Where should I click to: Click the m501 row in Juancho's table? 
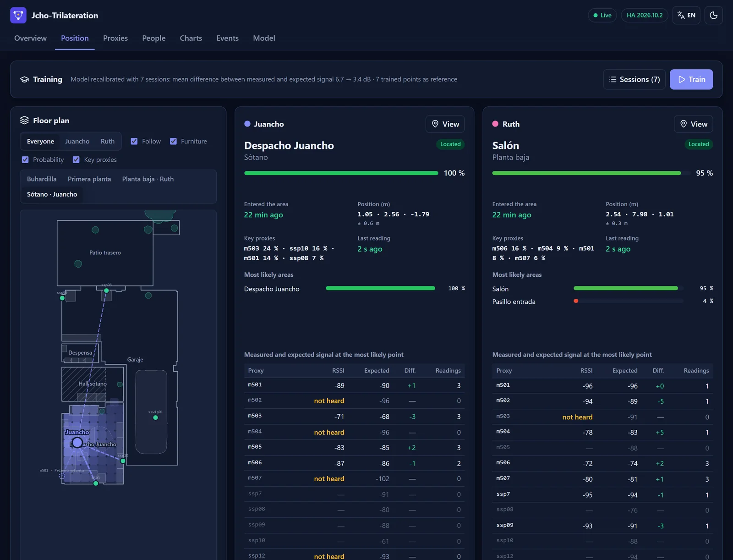354,385
